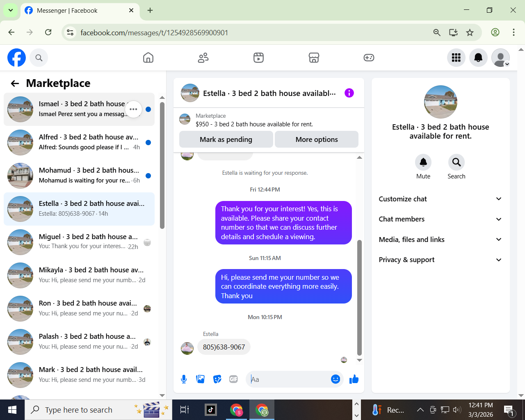Bookmark this page with the star icon

[470, 32]
